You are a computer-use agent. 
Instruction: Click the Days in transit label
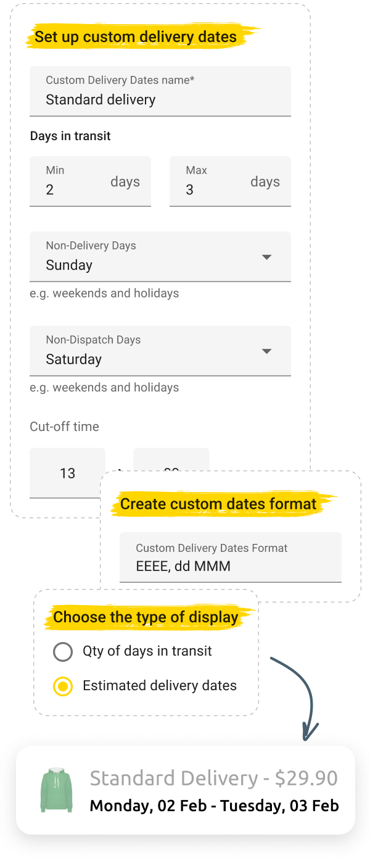[70, 136]
